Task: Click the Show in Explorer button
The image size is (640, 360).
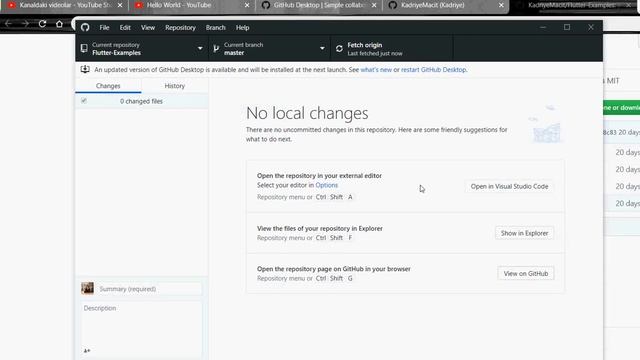Action: click(524, 233)
